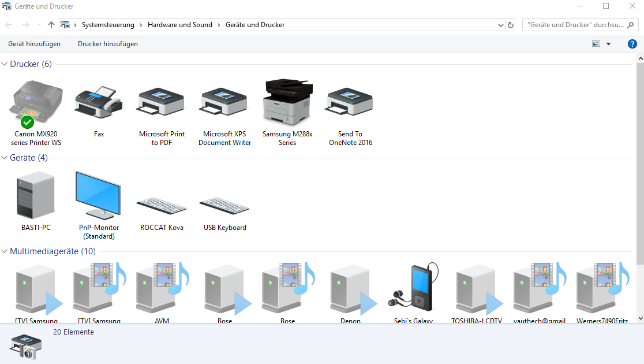Screen dimensions: 644x364
Task: Select the Fax printer icon
Action: [99, 102]
